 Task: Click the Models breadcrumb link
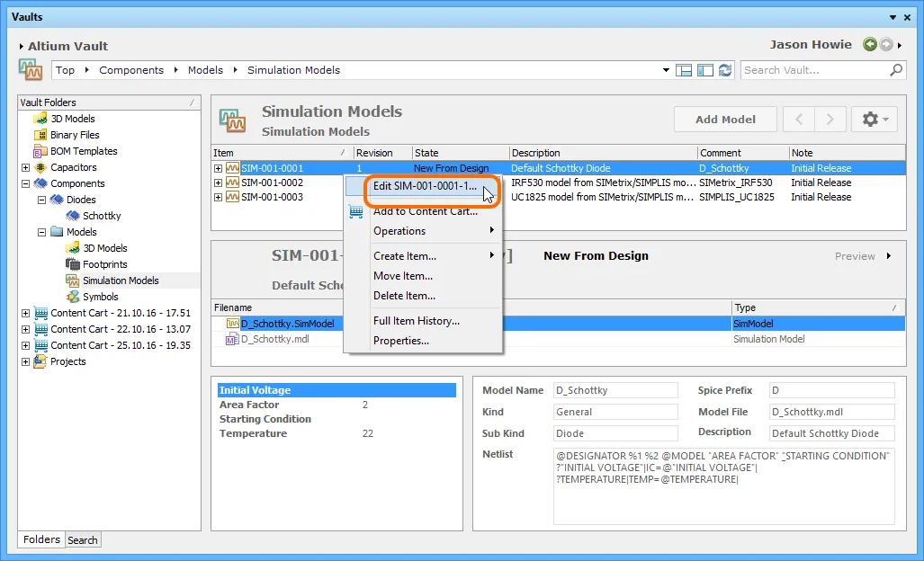206,70
